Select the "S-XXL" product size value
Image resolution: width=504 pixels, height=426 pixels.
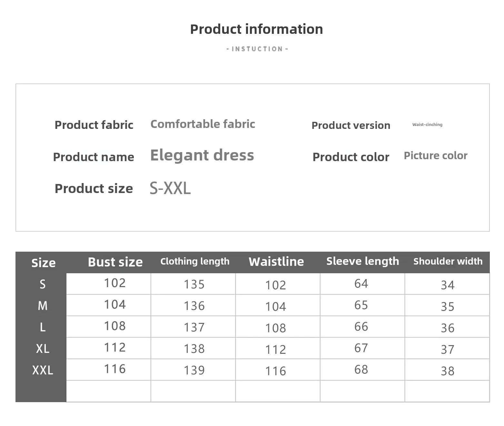click(170, 188)
